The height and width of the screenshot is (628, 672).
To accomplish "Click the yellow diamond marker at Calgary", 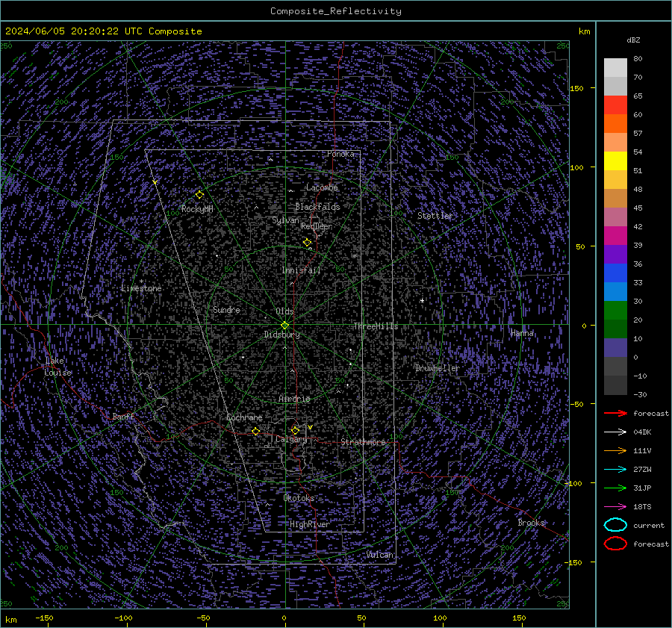I will coord(295,430).
